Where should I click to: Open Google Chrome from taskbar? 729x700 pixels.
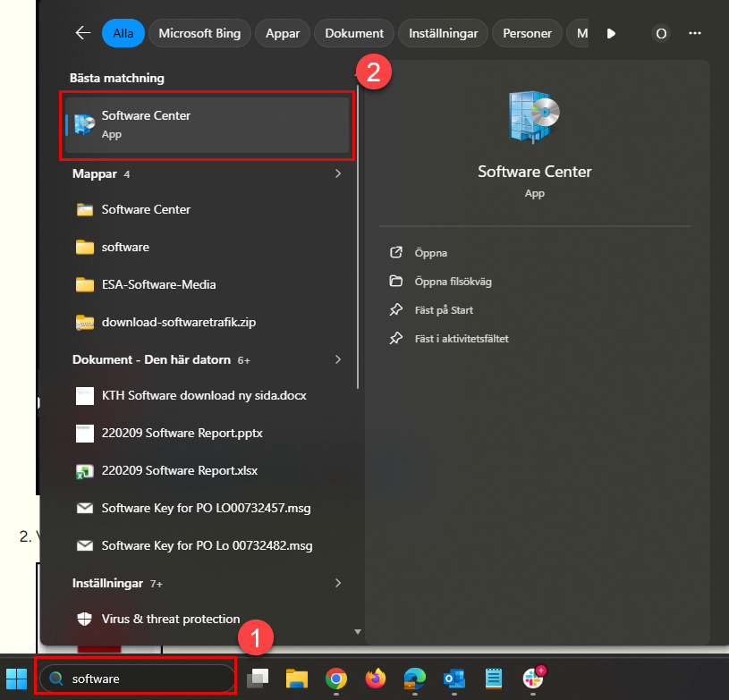336,679
